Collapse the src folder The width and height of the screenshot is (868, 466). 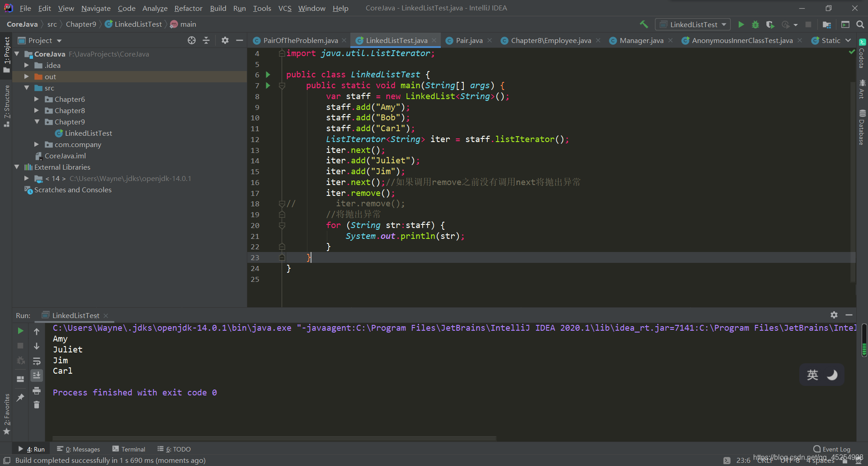pyautogui.click(x=26, y=88)
